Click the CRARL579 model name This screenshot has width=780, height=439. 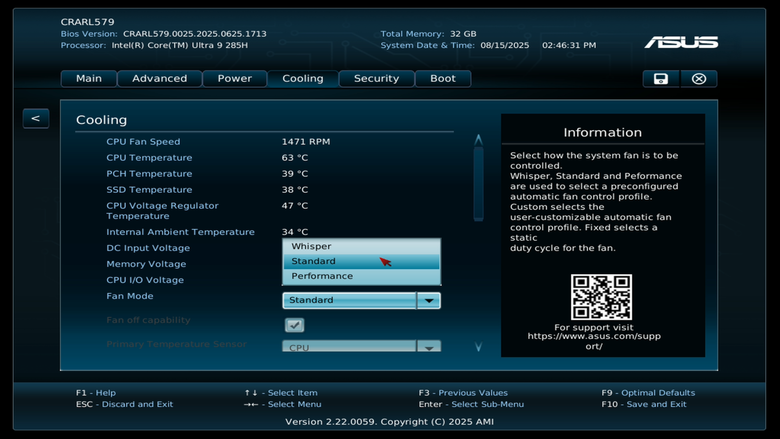coord(88,22)
